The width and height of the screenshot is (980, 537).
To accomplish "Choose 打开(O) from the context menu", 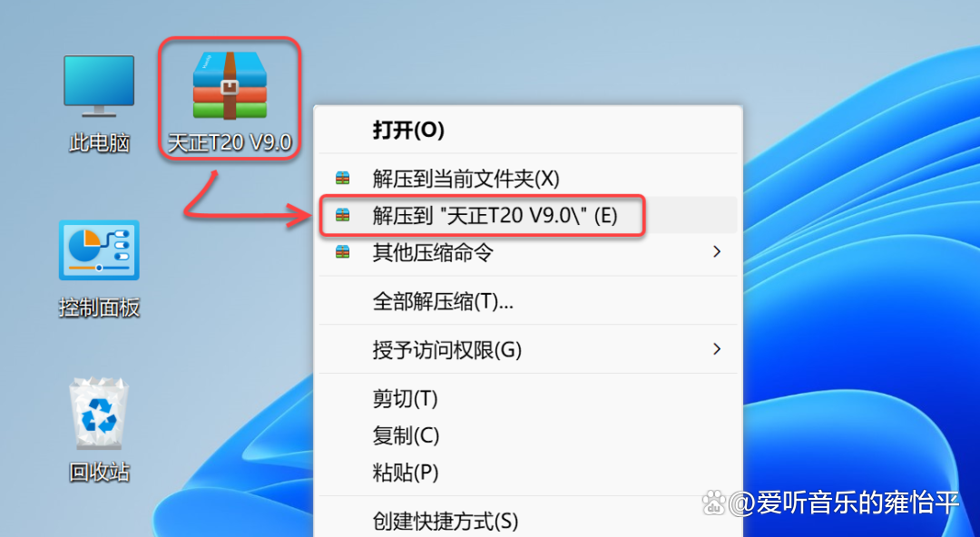I will (x=408, y=130).
